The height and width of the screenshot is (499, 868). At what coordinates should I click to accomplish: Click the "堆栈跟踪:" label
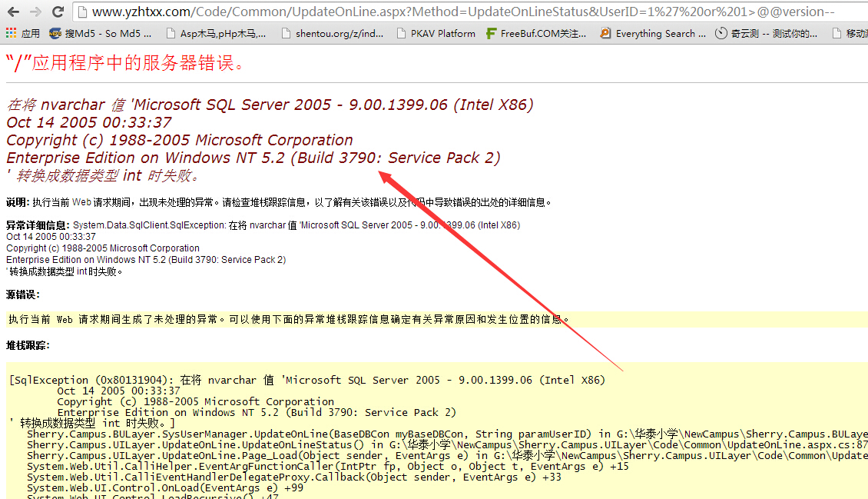[28, 345]
